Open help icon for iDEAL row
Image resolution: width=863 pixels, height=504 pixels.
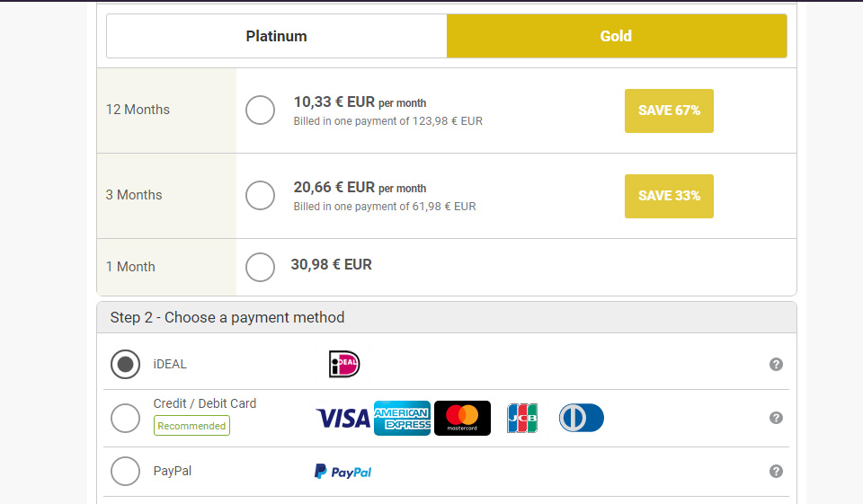click(776, 364)
